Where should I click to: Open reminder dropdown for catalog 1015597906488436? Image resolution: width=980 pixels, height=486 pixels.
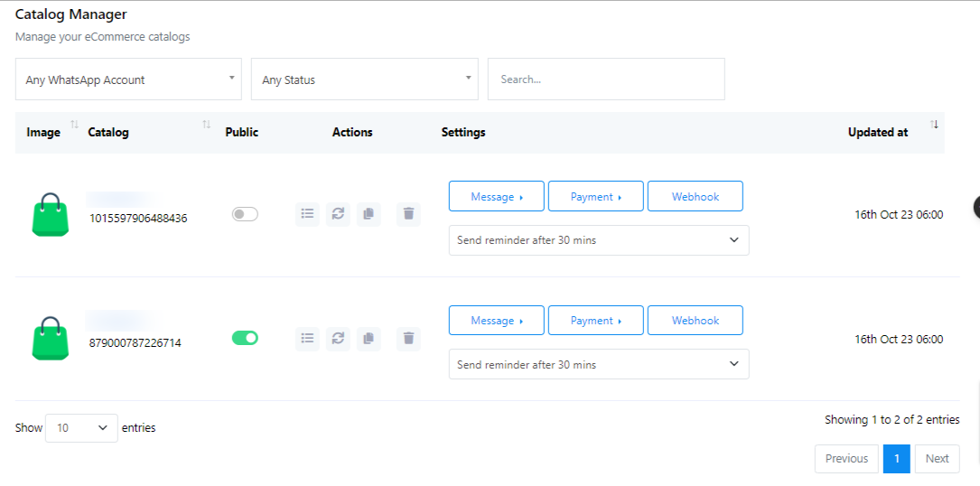pyautogui.click(x=598, y=240)
